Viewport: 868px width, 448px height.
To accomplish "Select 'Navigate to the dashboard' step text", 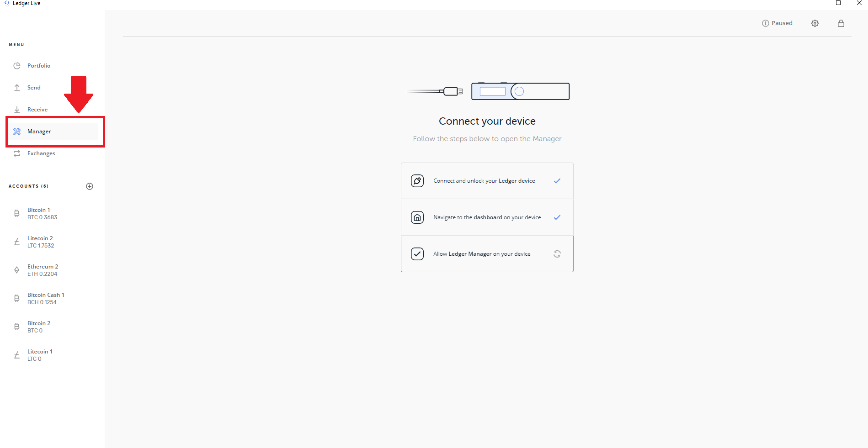I will [487, 217].
